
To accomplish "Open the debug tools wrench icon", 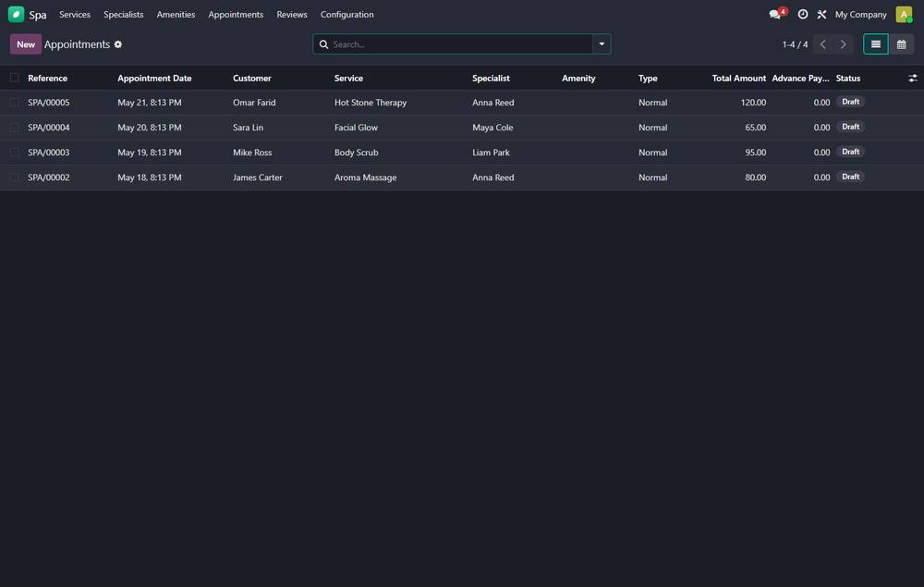I will pyautogui.click(x=821, y=14).
